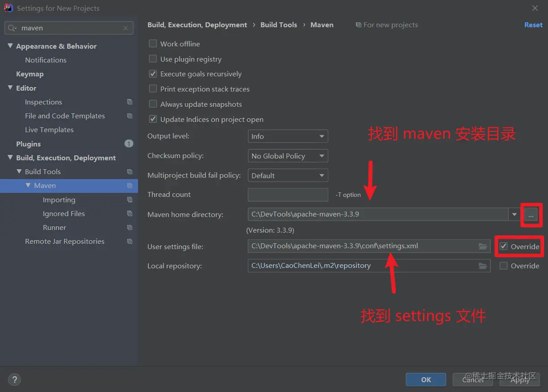Open the Checksum policy dropdown

click(288, 156)
